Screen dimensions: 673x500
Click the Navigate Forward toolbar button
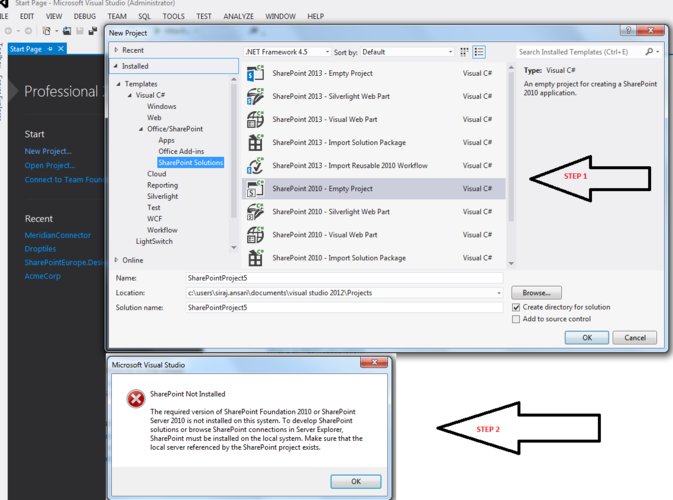[x=28, y=31]
